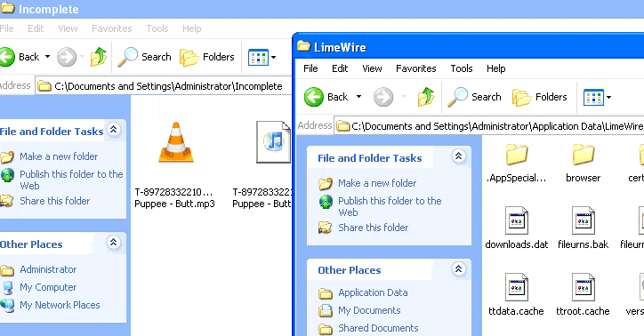Open the Edit menu in the LimeWire window
The height and width of the screenshot is (336, 644).
tap(340, 68)
